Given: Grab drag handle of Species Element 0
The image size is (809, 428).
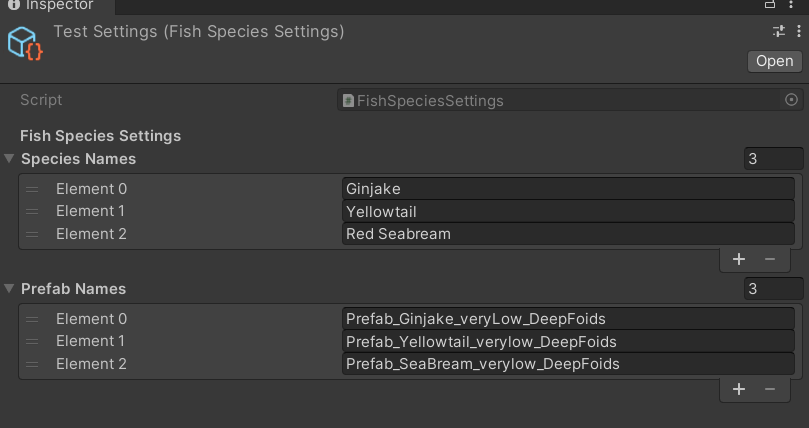Looking at the screenshot, I should coord(32,189).
